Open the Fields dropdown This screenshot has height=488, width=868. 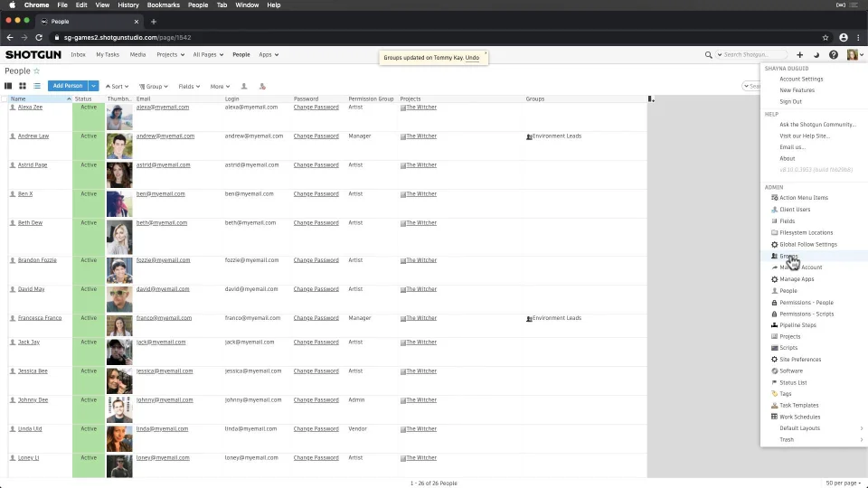[x=189, y=87]
